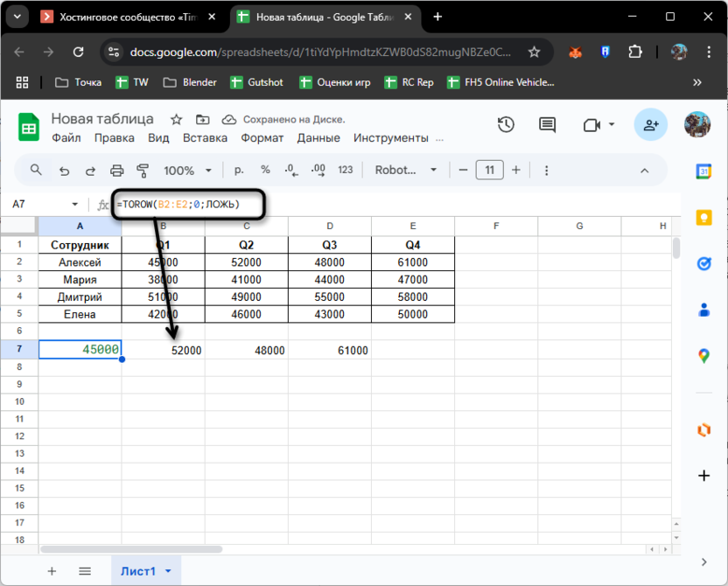Select the paint format roller tool

pyautogui.click(x=143, y=171)
